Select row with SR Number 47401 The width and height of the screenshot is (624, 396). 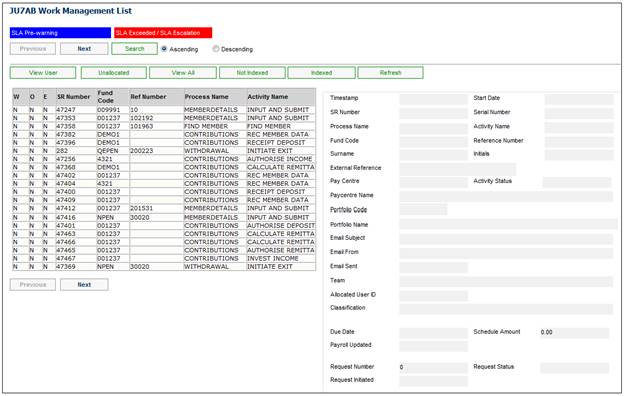point(164,225)
